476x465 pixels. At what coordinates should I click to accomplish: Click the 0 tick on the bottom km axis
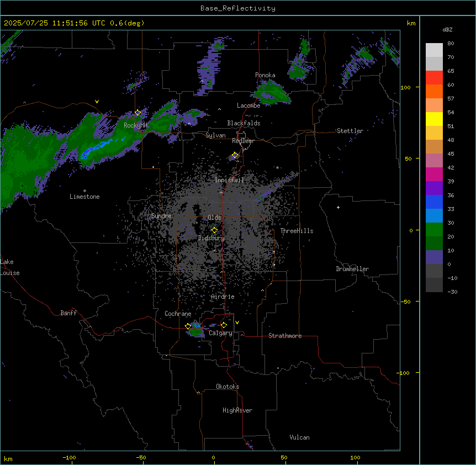coord(213,458)
